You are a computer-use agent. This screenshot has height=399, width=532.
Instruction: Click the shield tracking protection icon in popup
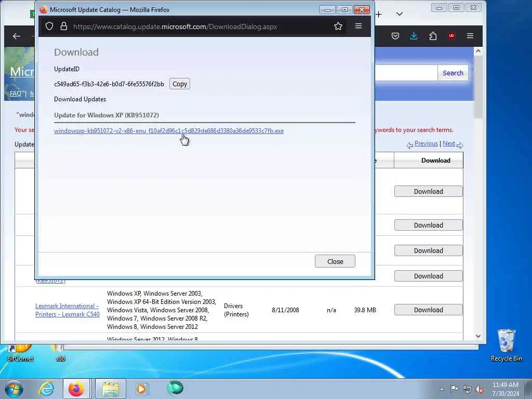pos(49,26)
